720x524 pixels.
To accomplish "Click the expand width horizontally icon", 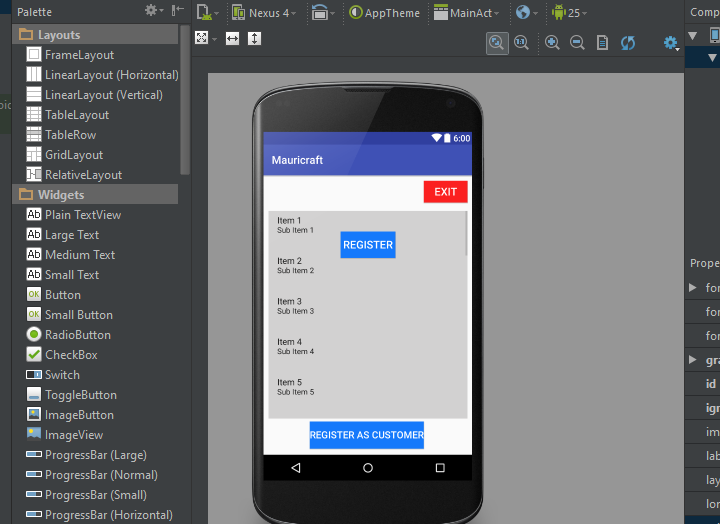I will tap(232, 38).
